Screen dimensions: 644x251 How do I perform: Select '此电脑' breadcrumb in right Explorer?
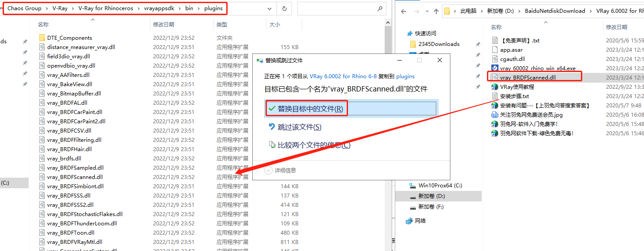(x=468, y=11)
